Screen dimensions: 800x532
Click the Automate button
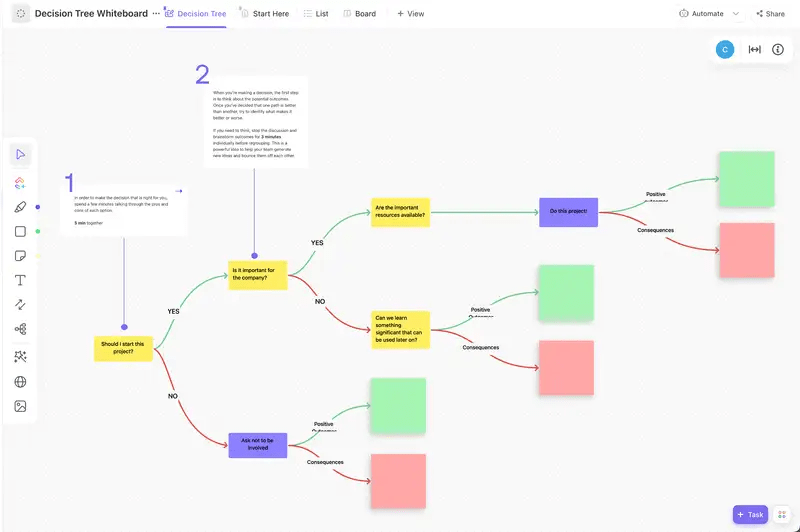coord(702,14)
